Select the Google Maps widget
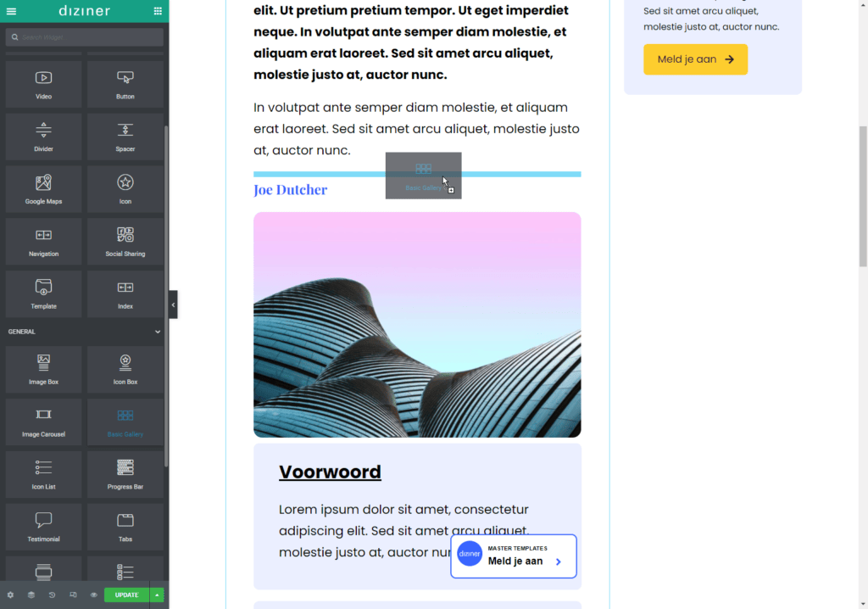868x609 pixels. pyautogui.click(x=44, y=189)
